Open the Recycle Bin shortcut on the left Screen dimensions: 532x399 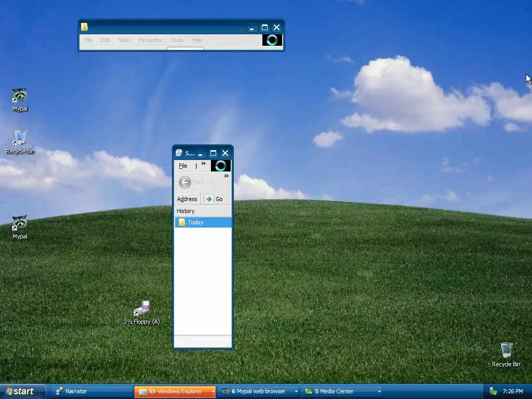tap(20, 142)
